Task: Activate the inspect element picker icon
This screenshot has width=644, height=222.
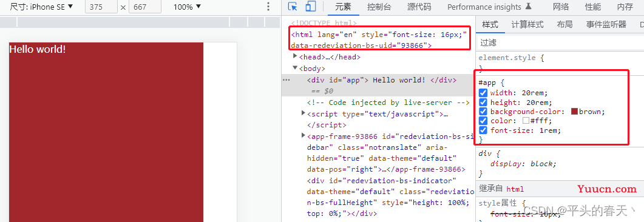Action: [x=293, y=7]
